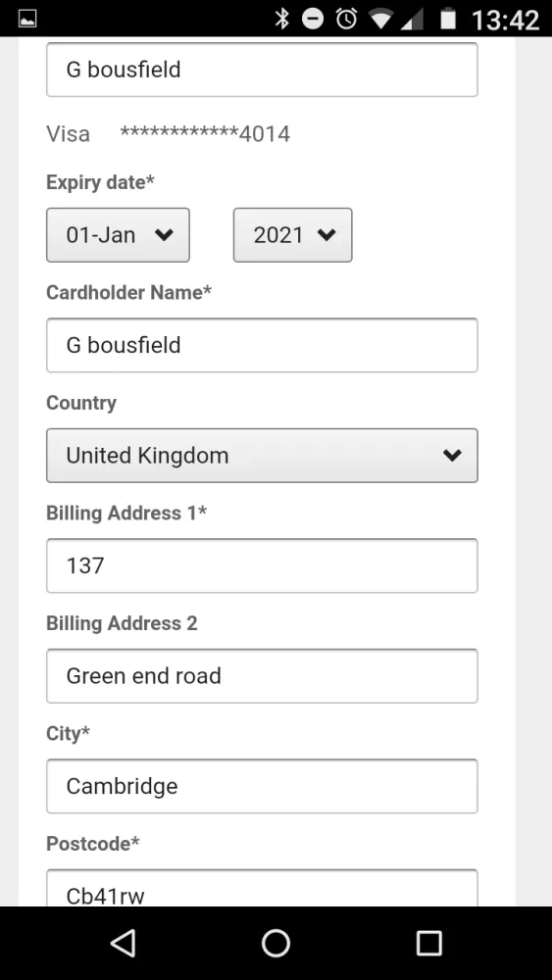Tap the battery status icon
552x980 pixels.
click(448, 19)
